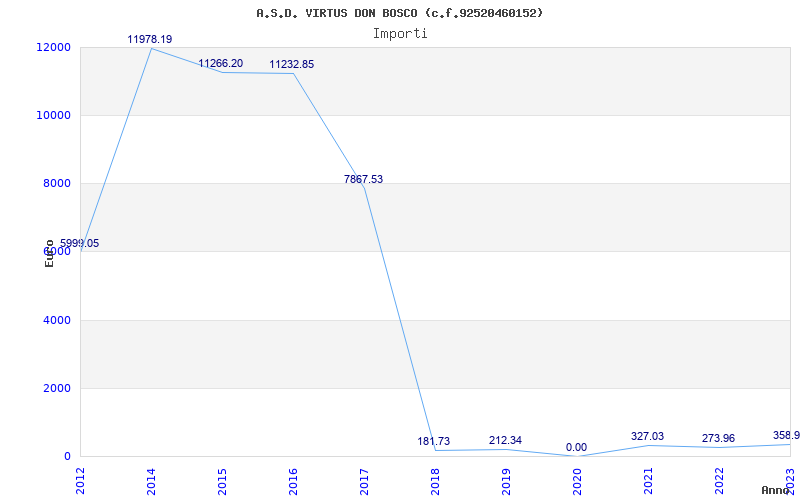Click y-axis tick label 2000
Viewport: 800px width, 500px height.
(x=56, y=388)
